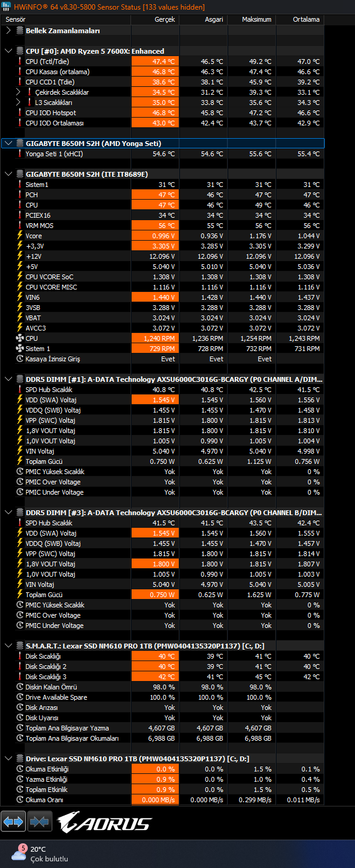This screenshot has height=868, width=355.
Task: Click lightning icon of VBAT row
Action: point(19,318)
